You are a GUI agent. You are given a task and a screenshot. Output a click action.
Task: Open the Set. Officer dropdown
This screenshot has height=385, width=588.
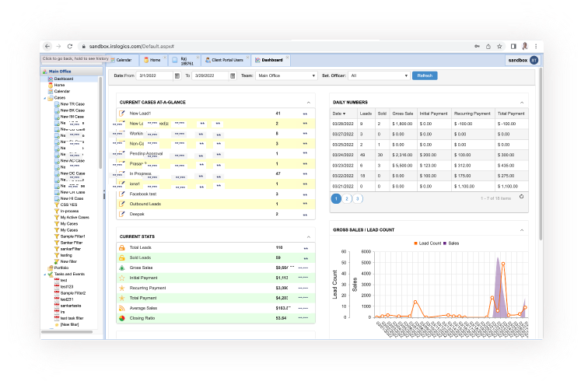[379, 75]
